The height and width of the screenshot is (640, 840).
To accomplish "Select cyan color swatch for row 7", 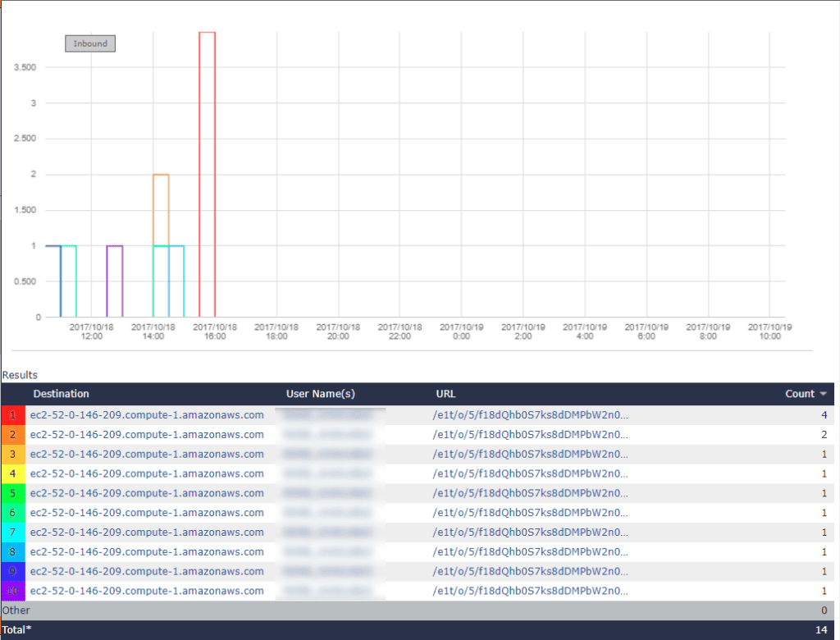I will point(13,533).
